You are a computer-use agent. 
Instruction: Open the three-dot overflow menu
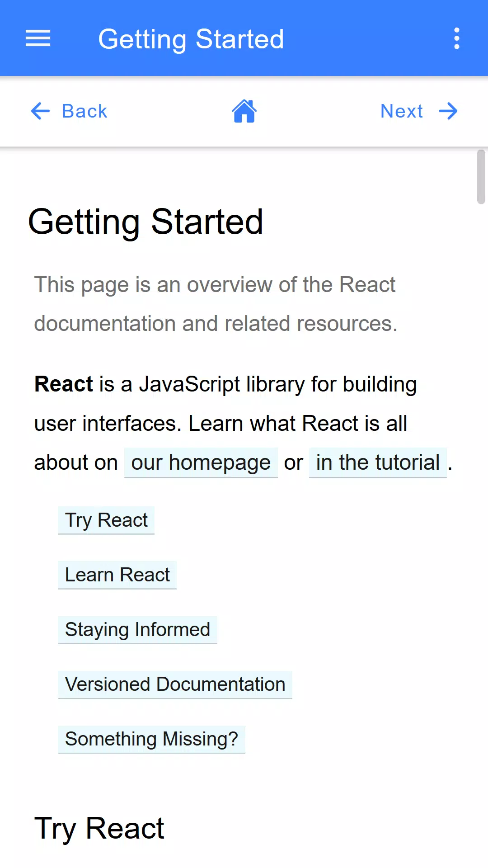click(x=457, y=38)
